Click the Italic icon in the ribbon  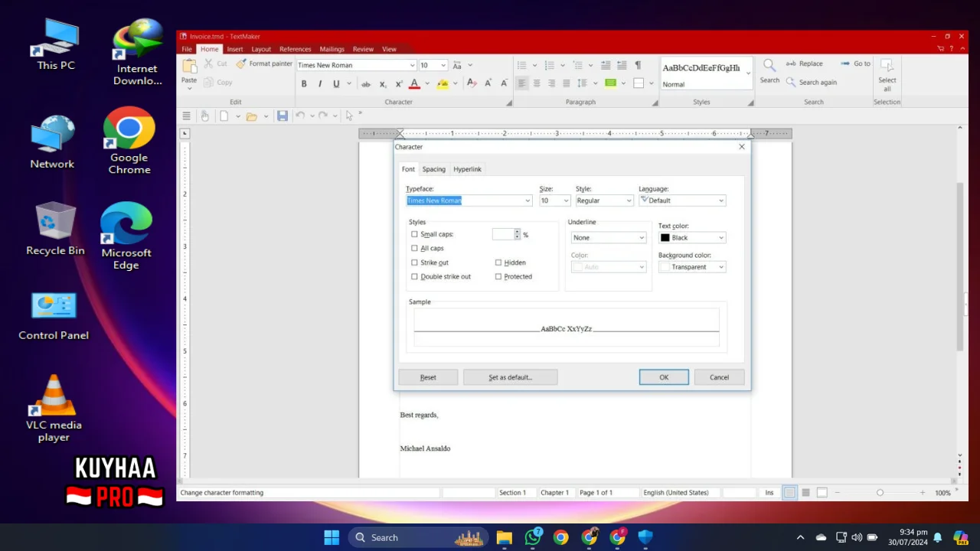click(319, 84)
